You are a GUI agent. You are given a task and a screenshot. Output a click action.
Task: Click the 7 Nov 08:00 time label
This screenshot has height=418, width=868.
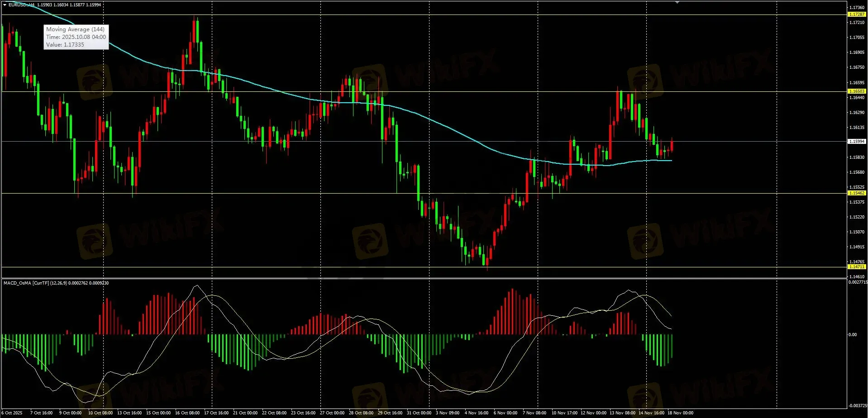534,413
